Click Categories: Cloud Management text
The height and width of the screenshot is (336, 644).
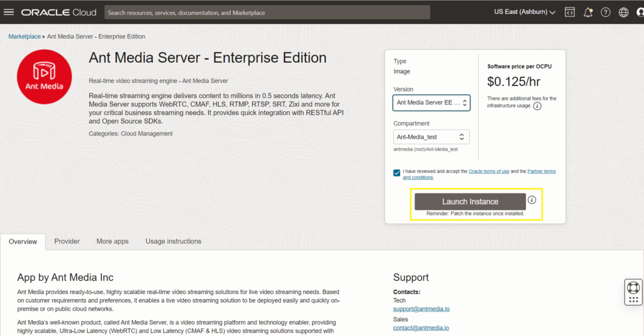coord(131,134)
